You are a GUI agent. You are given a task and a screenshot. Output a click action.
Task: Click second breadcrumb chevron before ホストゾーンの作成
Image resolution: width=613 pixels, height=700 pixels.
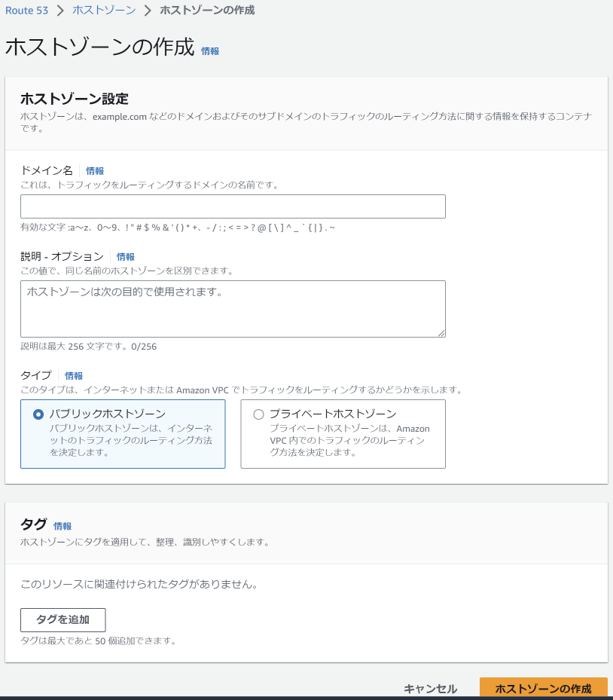148,11
